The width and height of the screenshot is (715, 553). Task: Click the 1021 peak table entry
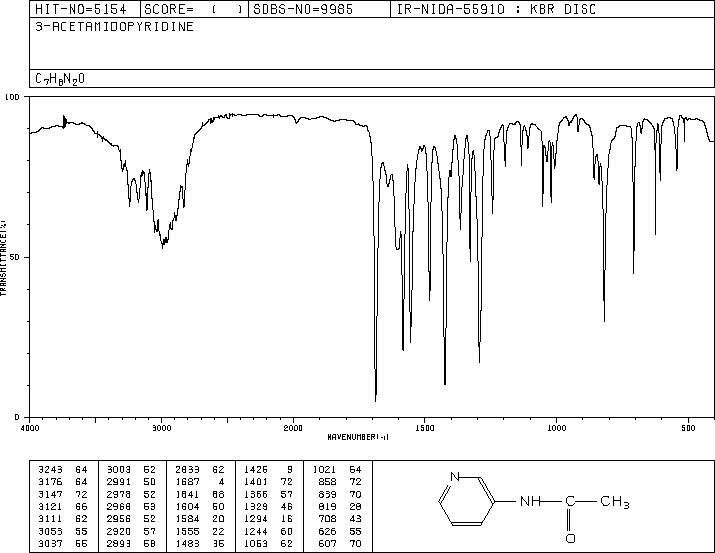coord(337,469)
